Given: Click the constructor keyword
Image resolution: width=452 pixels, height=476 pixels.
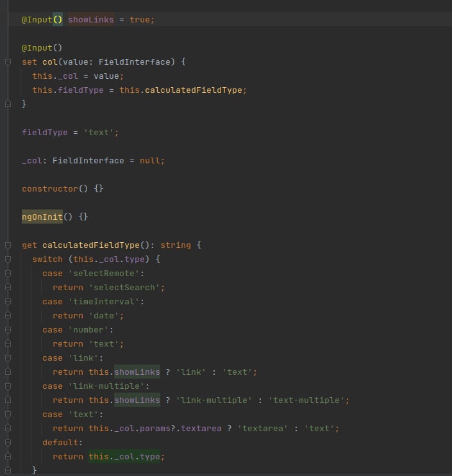Looking at the screenshot, I should click(x=50, y=189).
